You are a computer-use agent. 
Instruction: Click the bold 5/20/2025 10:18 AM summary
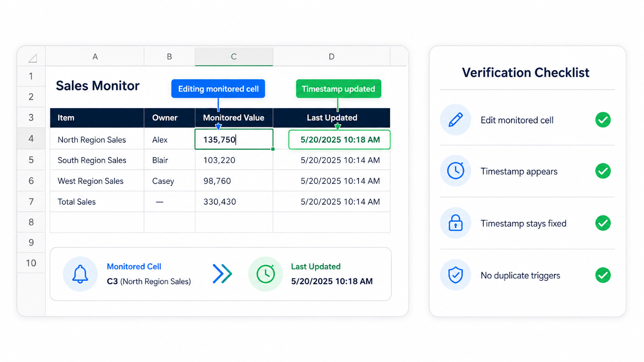[x=332, y=281]
